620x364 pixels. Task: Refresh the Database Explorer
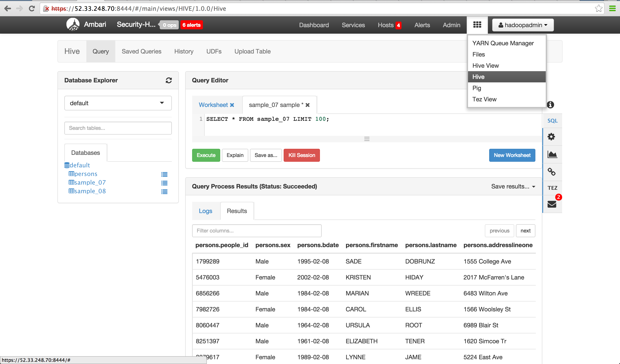coord(169,80)
